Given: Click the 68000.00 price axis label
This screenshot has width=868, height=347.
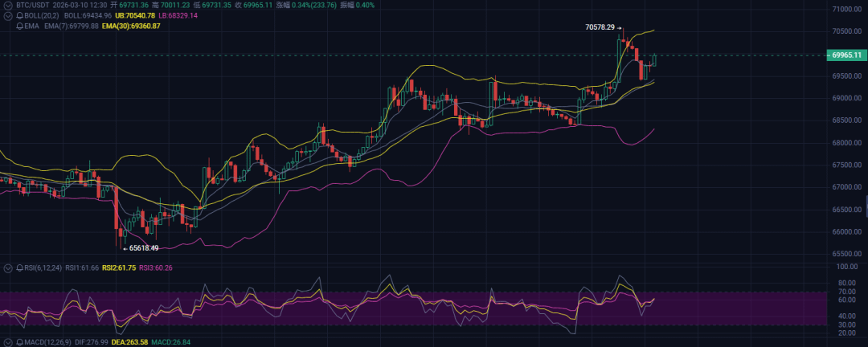Looking at the screenshot, I should [x=847, y=143].
